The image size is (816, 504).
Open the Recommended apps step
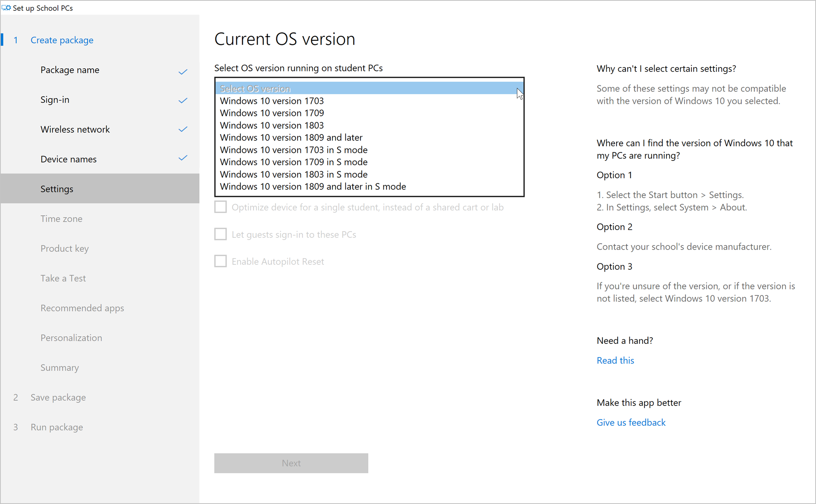[x=82, y=308]
